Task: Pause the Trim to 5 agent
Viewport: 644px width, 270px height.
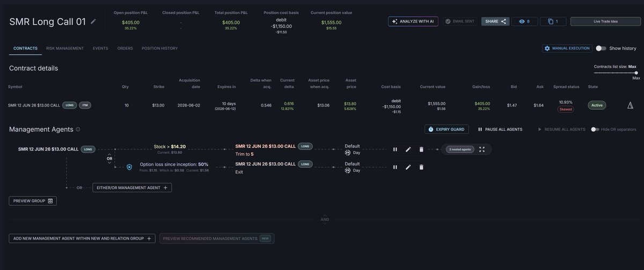Action: click(395, 149)
